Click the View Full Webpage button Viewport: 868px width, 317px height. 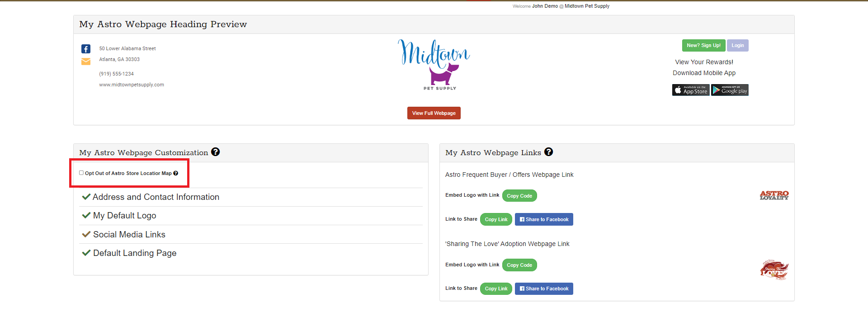click(434, 113)
